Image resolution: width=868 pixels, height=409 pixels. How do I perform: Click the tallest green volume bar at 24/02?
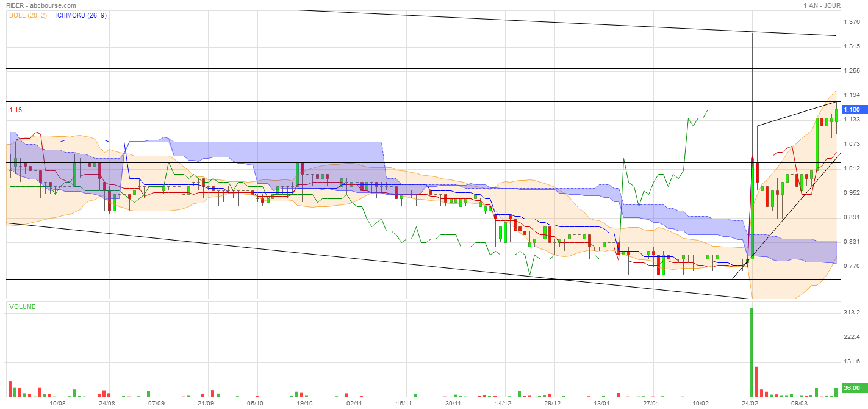(x=752, y=352)
